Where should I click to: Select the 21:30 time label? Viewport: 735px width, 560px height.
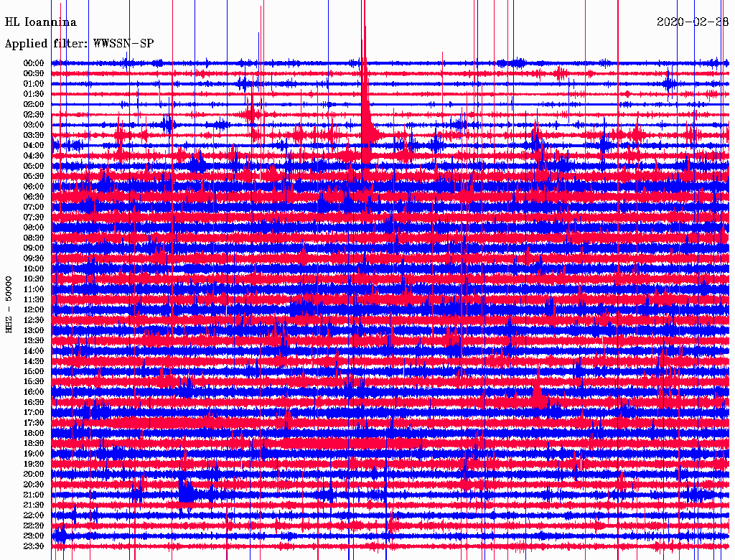[34, 505]
